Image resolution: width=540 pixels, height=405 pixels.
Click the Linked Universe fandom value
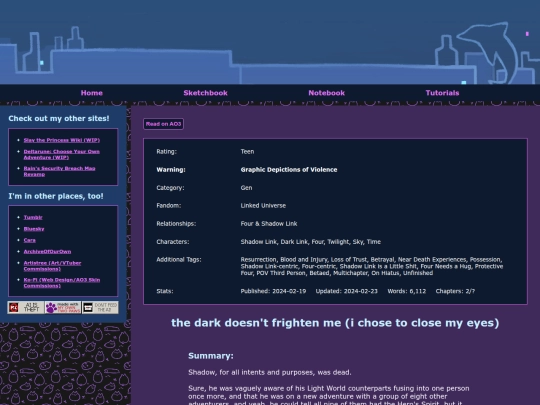(263, 206)
